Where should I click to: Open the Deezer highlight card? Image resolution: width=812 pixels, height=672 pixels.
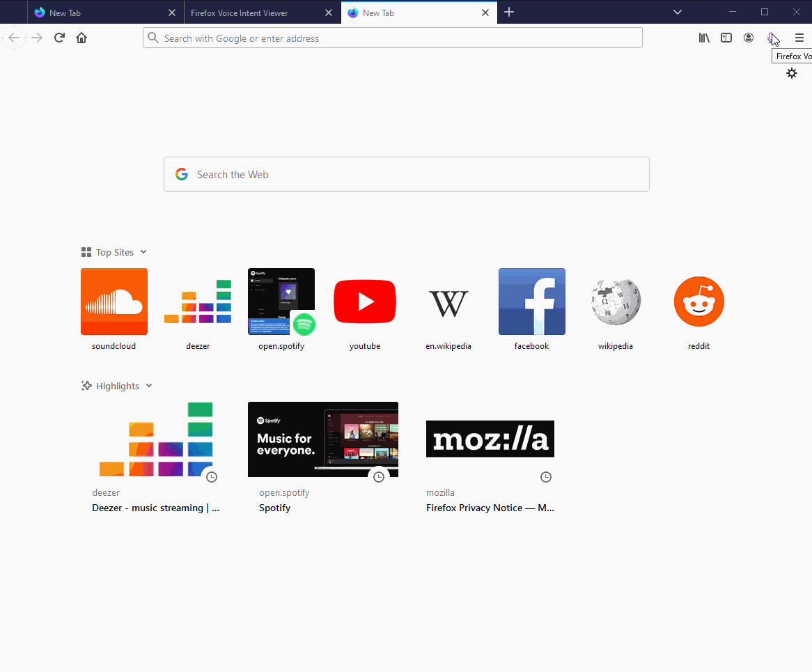[156, 458]
